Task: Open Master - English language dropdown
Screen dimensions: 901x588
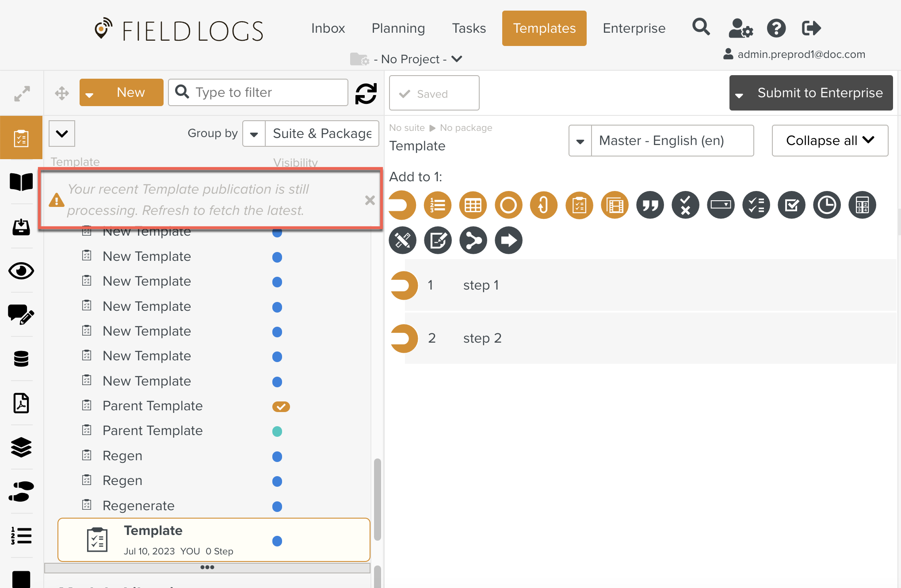Action: pyautogui.click(x=661, y=141)
